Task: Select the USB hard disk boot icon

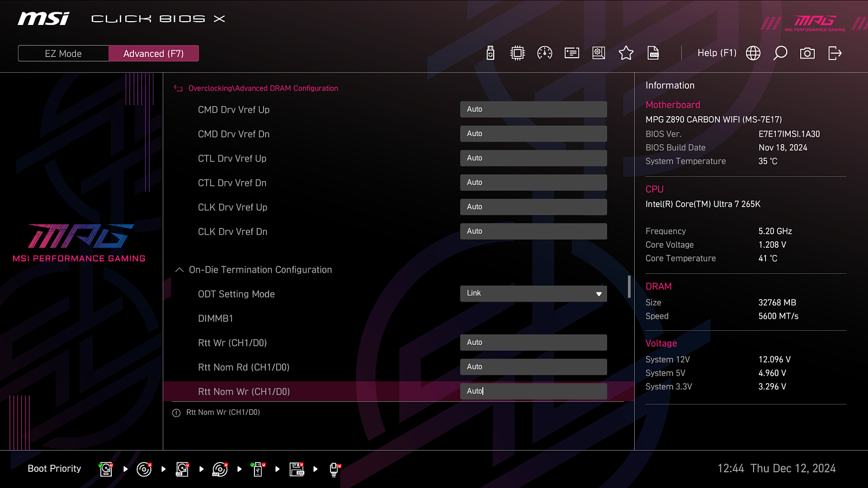Action: tap(182, 469)
